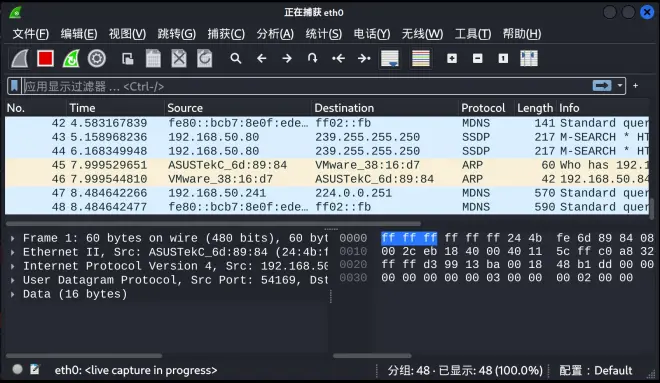Reset text to normal size
This screenshot has width=660, height=383.
pos(503,59)
